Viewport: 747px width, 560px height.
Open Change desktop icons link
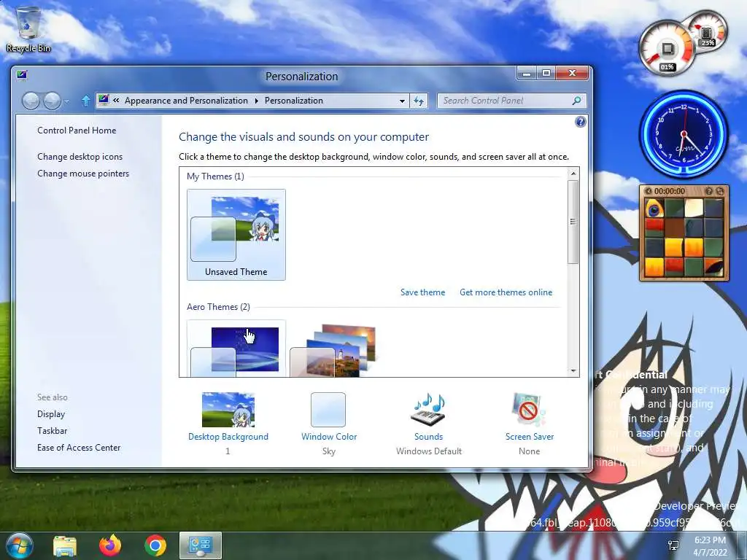pos(80,157)
